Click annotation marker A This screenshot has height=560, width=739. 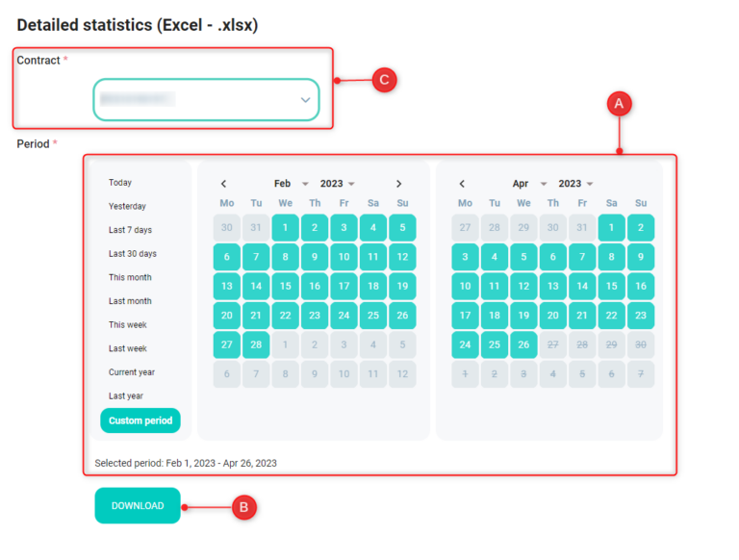pos(619,103)
